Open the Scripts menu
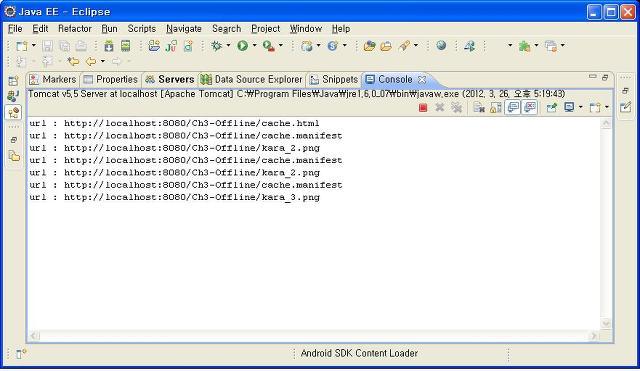640x371 pixels. (x=142, y=29)
